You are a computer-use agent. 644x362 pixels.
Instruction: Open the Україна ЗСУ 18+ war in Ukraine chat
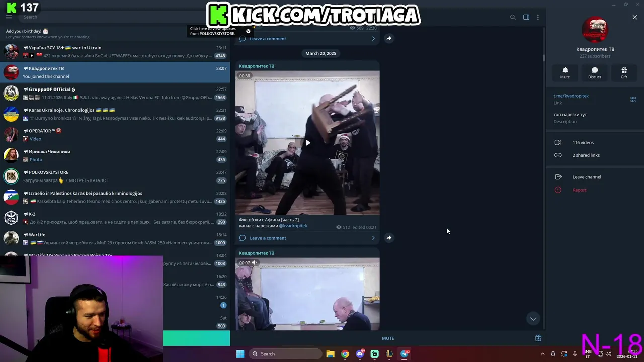click(x=115, y=51)
